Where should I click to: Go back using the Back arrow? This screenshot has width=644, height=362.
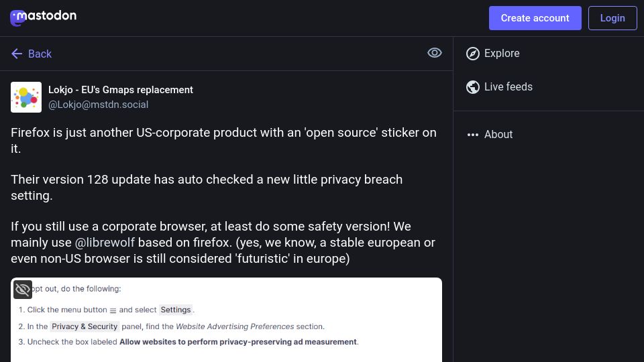(x=17, y=54)
